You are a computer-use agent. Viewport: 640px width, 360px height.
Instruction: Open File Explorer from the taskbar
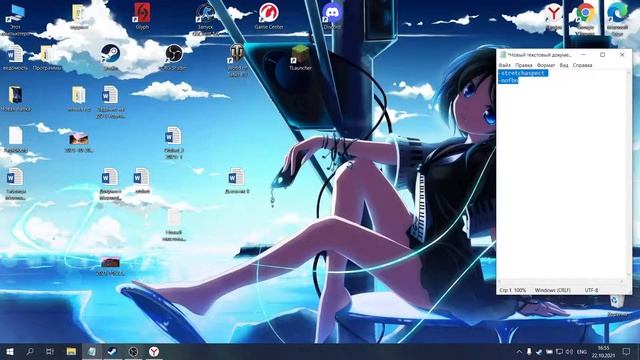click(71, 351)
